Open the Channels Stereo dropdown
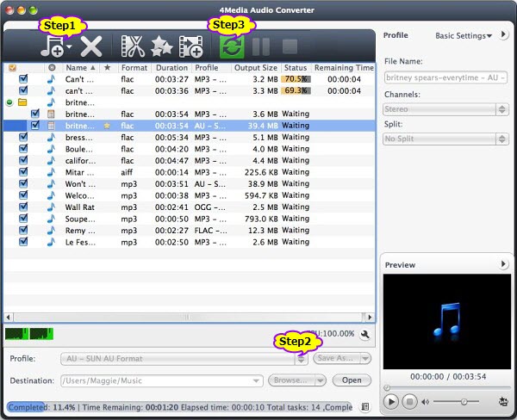The image size is (517, 420). point(445,109)
